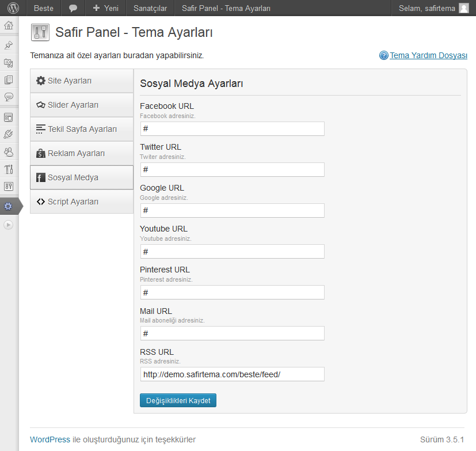
Task: Focus the RSS URL text field
Action: coord(232,374)
